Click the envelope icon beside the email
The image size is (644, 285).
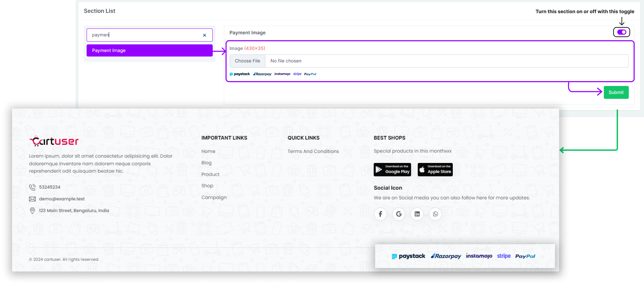32,199
